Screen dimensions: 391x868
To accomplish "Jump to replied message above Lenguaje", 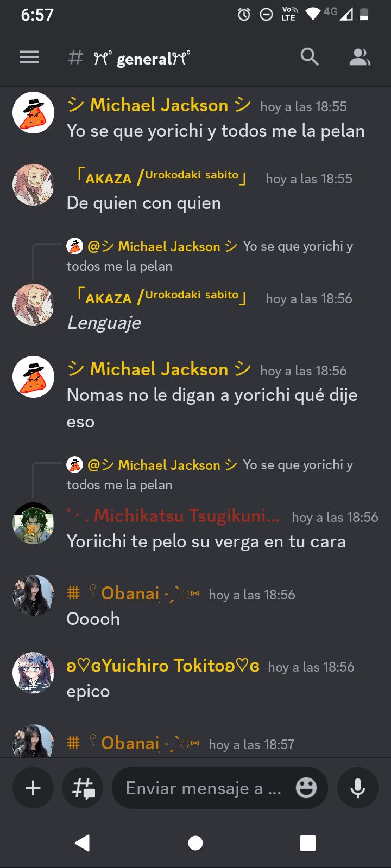I will [210, 256].
